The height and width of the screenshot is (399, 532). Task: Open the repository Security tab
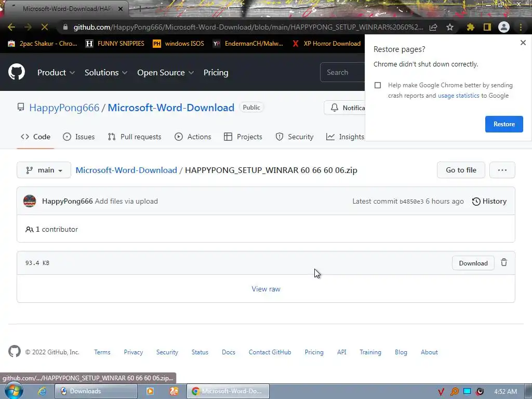pos(295,137)
